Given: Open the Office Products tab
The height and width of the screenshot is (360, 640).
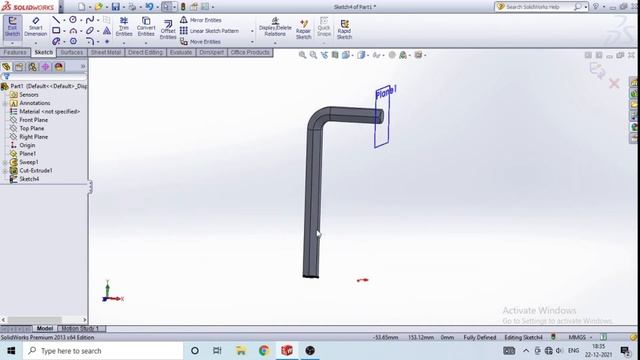Looking at the screenshot, I should tap(250, 52).
